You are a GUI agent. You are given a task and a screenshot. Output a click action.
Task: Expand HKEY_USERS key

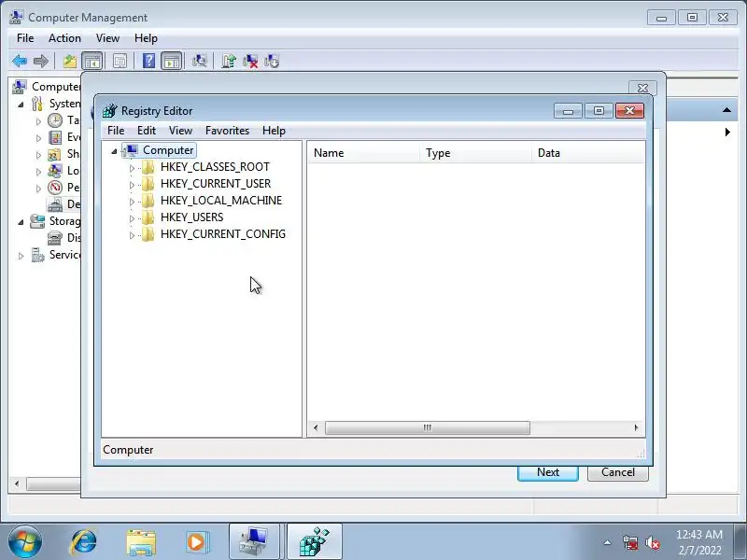click(x=132, y=218)
